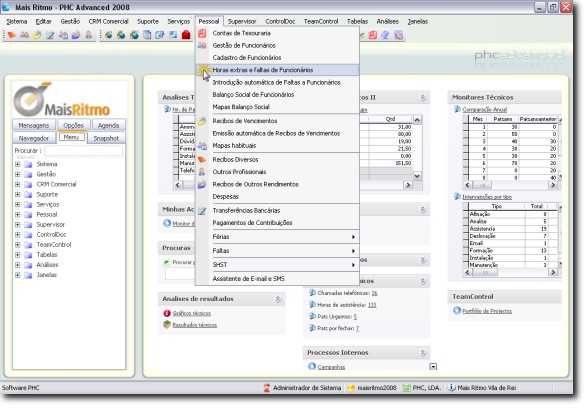Image resolution: width=584 pixels, height=410 pixels.
Task: Choose Assistente de E-mail e SMS
Action: (277, 279)
